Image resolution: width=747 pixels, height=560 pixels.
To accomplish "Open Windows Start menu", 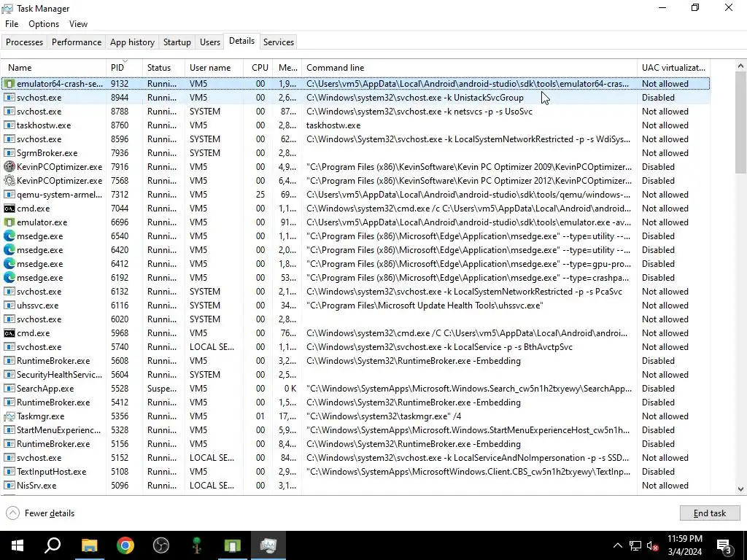I will click(18, 545).
